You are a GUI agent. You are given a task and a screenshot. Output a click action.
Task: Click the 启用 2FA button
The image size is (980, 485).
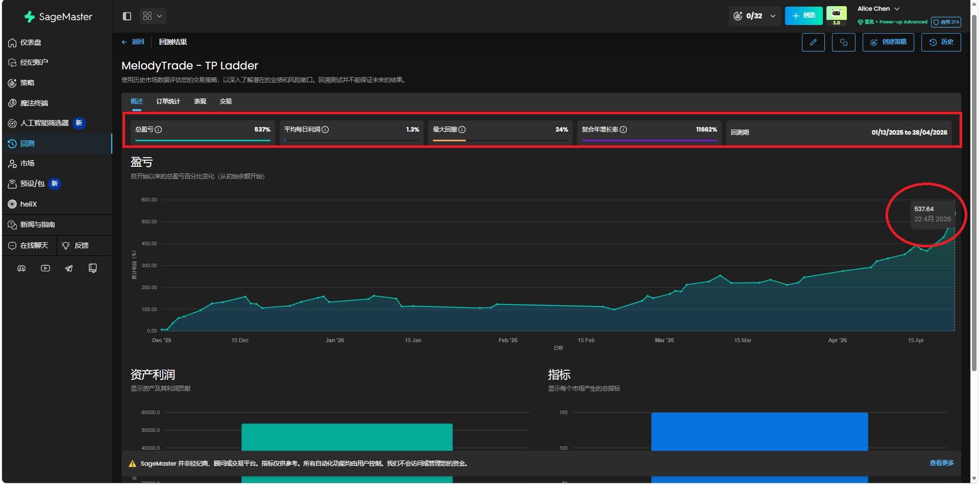point(946,22)
